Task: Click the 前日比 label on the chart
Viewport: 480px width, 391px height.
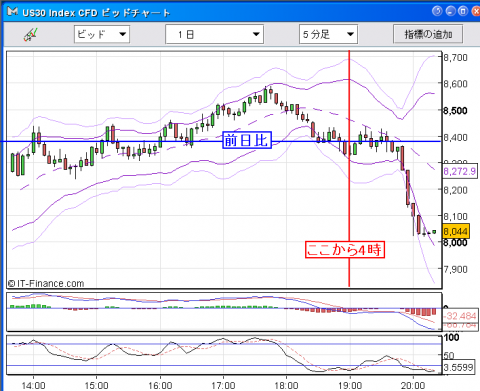Action: point(247,140)
